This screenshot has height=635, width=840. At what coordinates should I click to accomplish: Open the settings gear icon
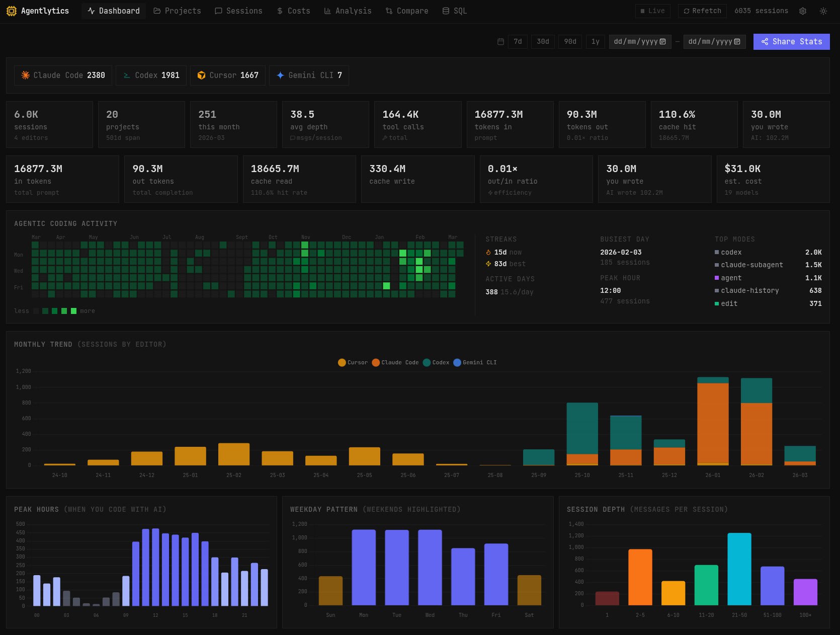803,11
